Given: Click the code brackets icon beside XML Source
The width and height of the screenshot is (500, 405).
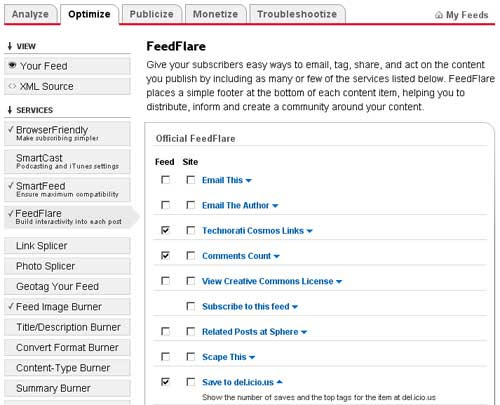Looking at the screenshot, I should click(12, 86).
